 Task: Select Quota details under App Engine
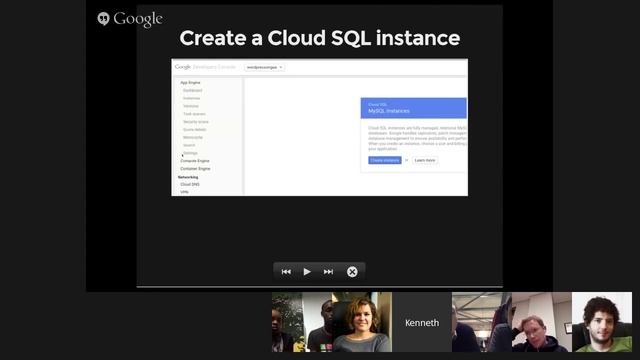pos(195,129)
